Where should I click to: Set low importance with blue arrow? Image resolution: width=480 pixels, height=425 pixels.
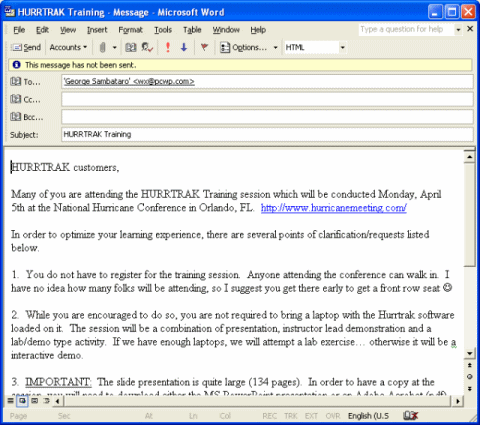[184, 48]
